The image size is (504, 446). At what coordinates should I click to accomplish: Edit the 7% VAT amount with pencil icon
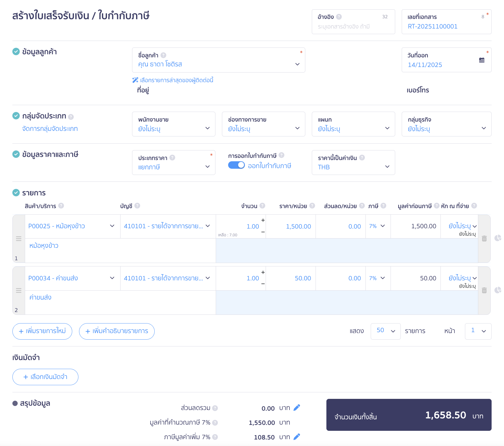tap(297, 437)
